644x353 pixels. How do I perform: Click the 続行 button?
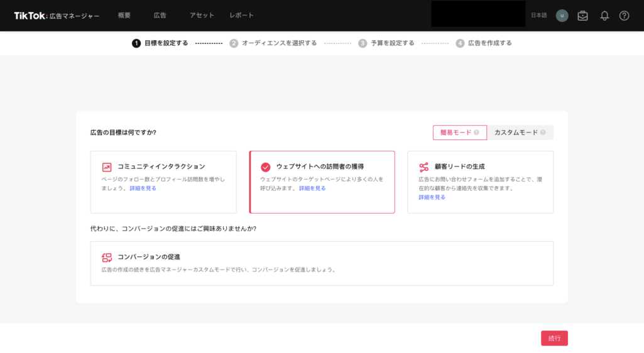[554, 338]
